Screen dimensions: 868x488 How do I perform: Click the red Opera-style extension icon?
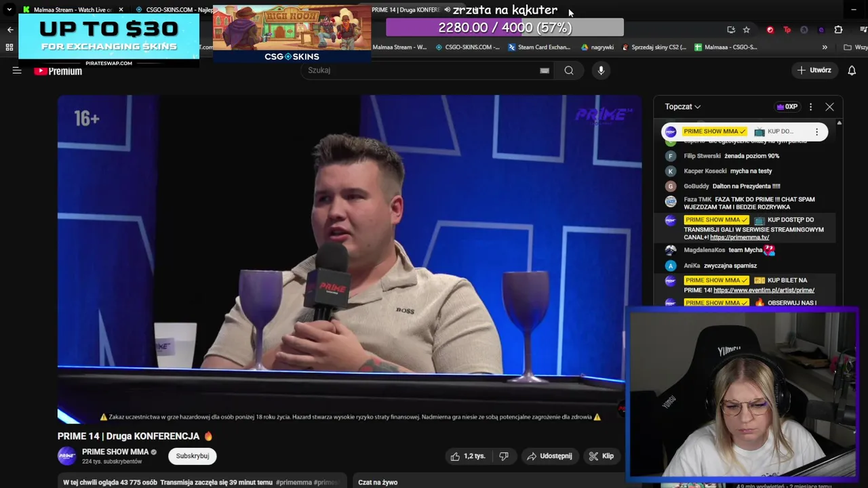(770, 30)
